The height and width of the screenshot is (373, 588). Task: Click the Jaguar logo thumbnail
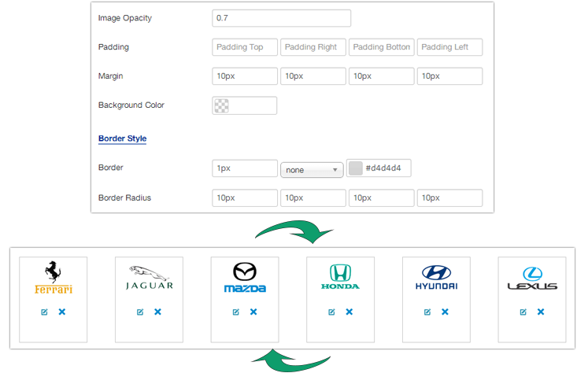[150, 278]
